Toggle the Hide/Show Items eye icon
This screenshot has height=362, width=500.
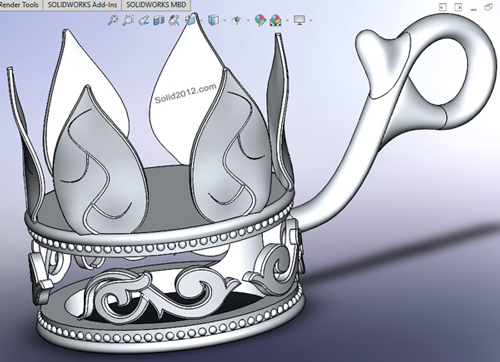[x=237, y=20]
